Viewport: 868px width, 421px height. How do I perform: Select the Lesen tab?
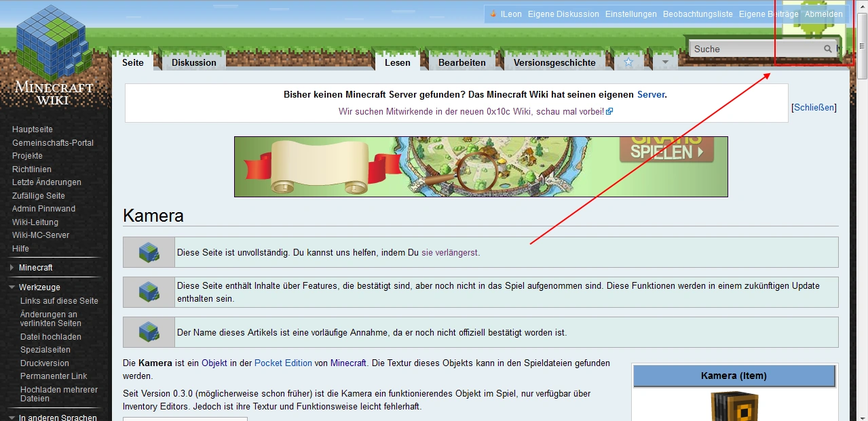[x=398, y=62]
